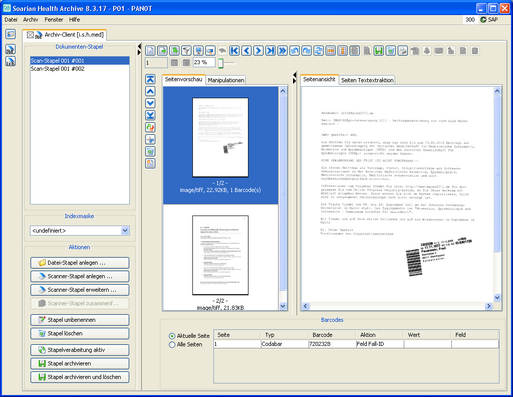Screen dimensions: 513x397
Task: Click the double-chevron fast-forward toolbar icon
Action: pos(282,51)
